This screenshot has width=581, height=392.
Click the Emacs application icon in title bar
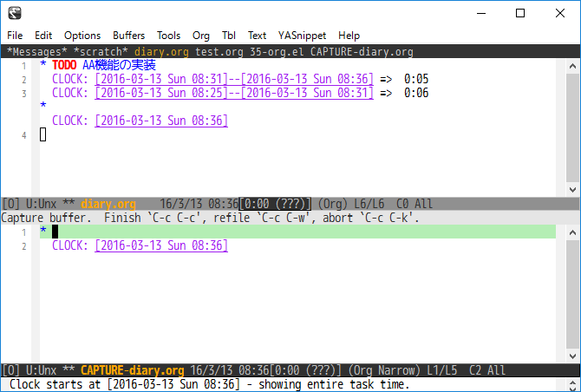(x=15, y=13)
